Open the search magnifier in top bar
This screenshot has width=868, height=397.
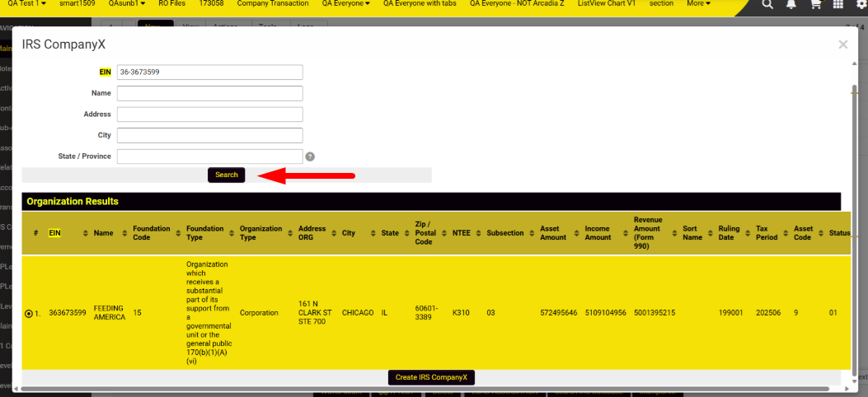[x=767, y=4]
